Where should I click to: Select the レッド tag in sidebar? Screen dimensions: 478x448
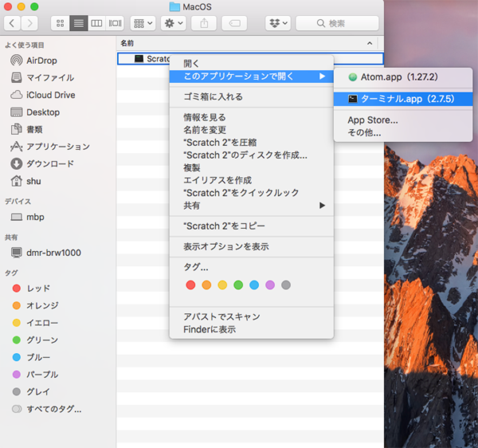coord(31,289)
